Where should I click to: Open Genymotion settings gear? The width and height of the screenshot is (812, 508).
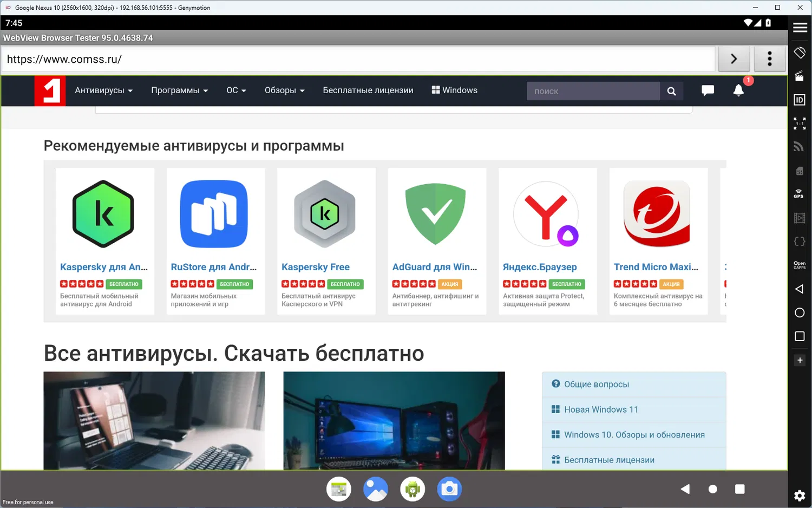pyautogui.click(x=800, y=496)
